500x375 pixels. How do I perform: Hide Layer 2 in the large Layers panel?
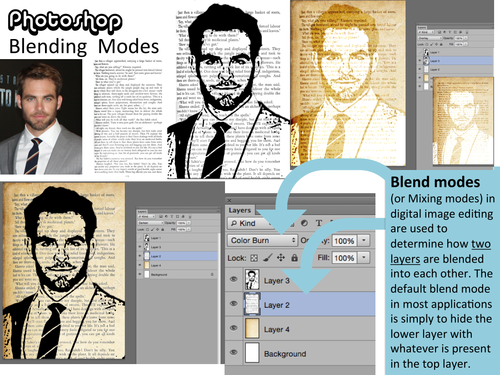tap(234, 303)
